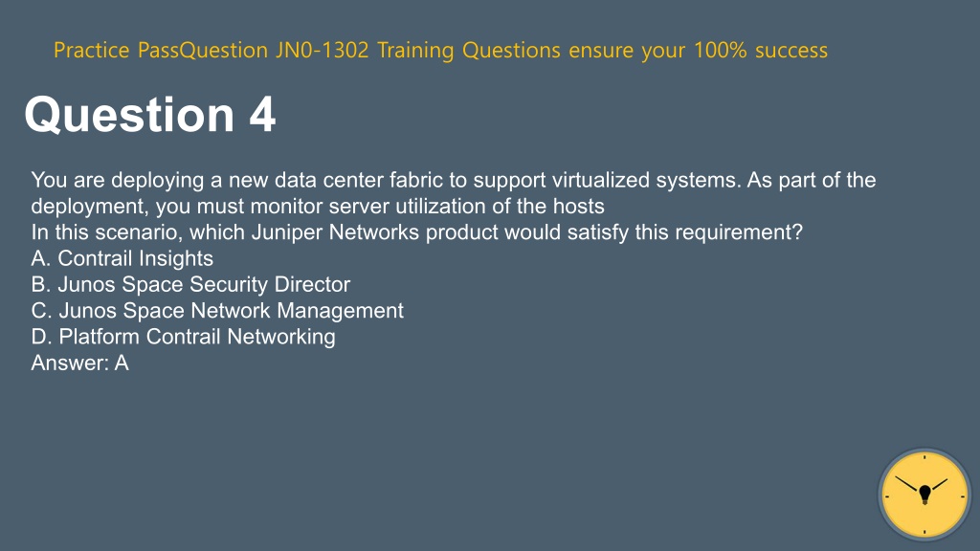
Task: Select option D. Platform Contrail Networking
Action: (x=183, y=337)
